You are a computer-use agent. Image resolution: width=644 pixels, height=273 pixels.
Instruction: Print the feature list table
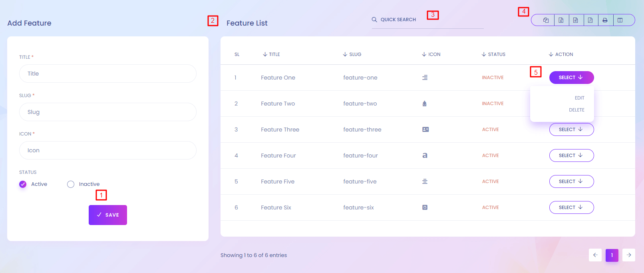pyautogui.click(x=605, y=20)
